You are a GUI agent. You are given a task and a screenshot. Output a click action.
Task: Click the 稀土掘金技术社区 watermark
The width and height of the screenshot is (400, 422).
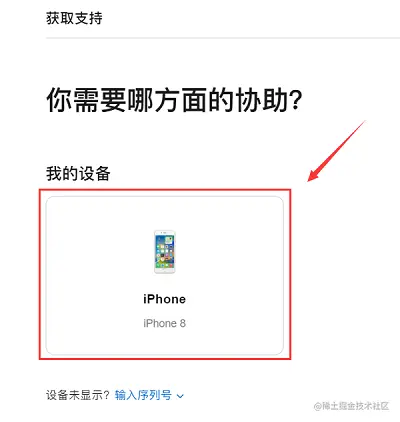pyautogui.click(x=351, y=406)
